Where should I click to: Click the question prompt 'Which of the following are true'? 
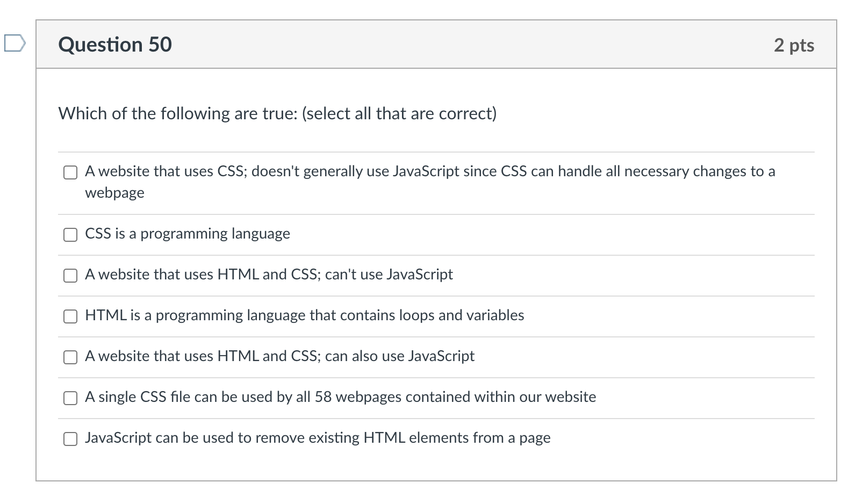(x=277, y=113)
